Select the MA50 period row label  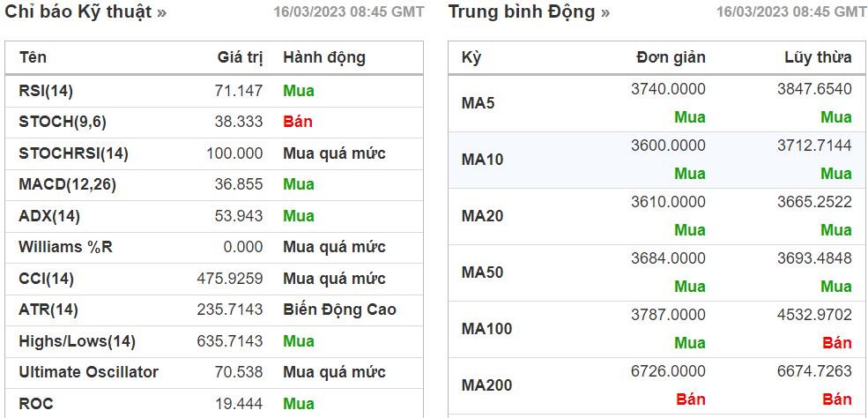coord(482,272)
